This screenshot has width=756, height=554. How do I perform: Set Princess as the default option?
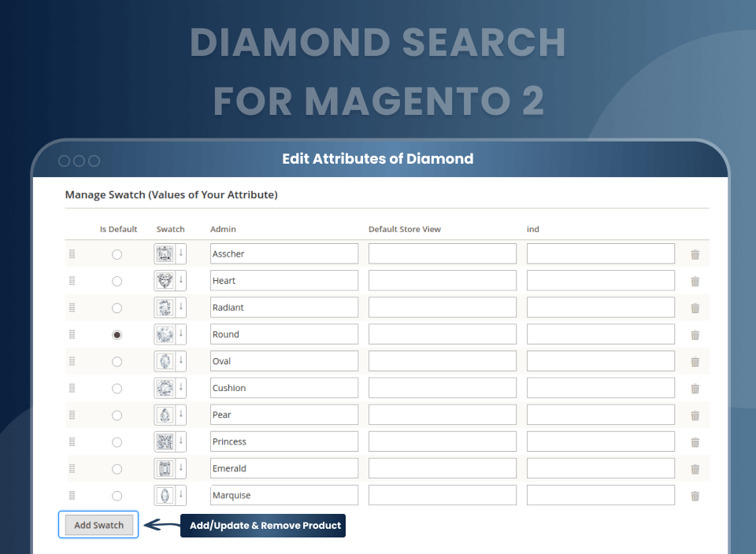coord(117,442)
